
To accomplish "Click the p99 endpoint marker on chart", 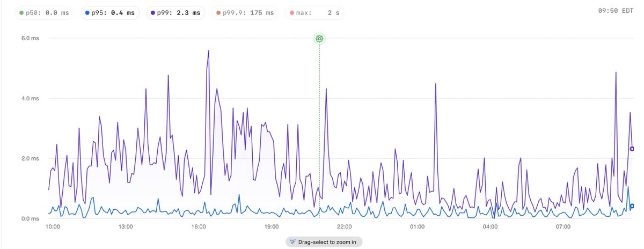I will (x=632, y=149).
